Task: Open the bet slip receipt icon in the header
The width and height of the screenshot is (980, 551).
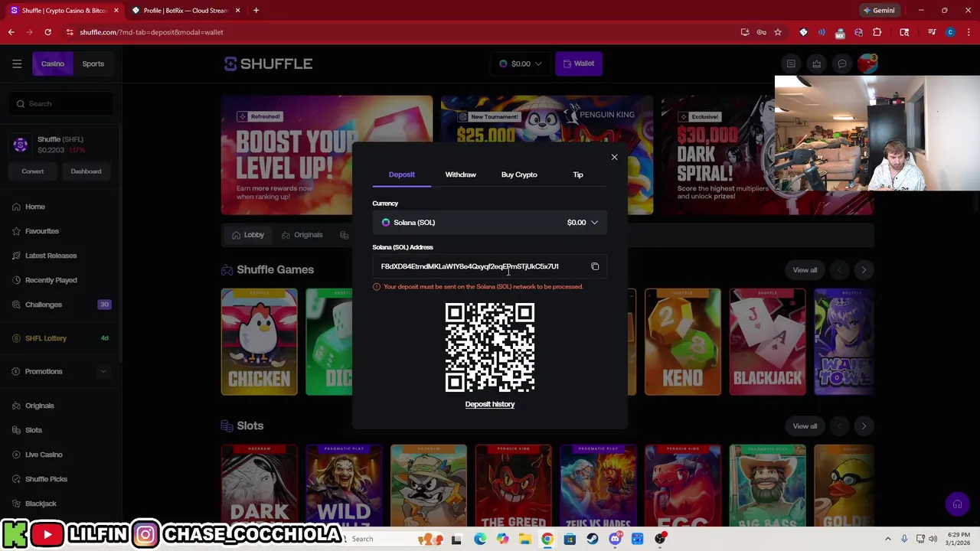Action: [791, 64]
